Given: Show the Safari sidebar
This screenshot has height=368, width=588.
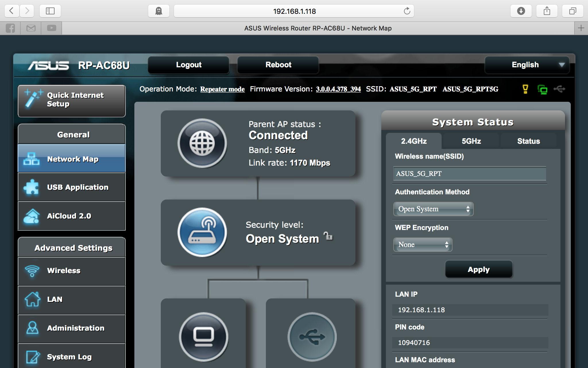Looking at the screenshot, I should click(x=50, y=11).
